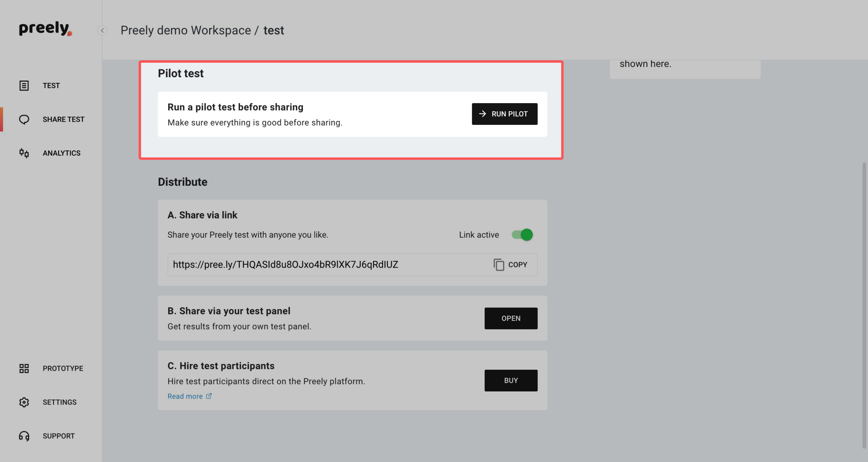
Task: Select the PROTOTYPE menu item
Action: (63, 368)
